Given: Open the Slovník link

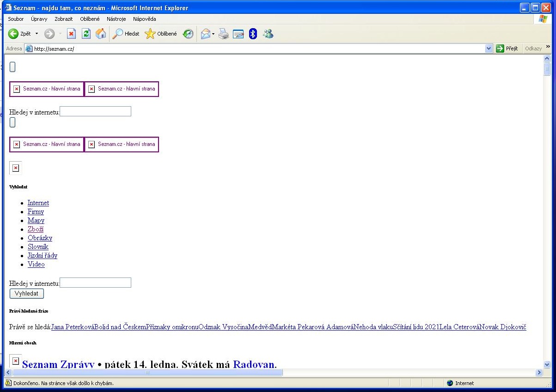Looking at the screenshot, I should point(38,247).
